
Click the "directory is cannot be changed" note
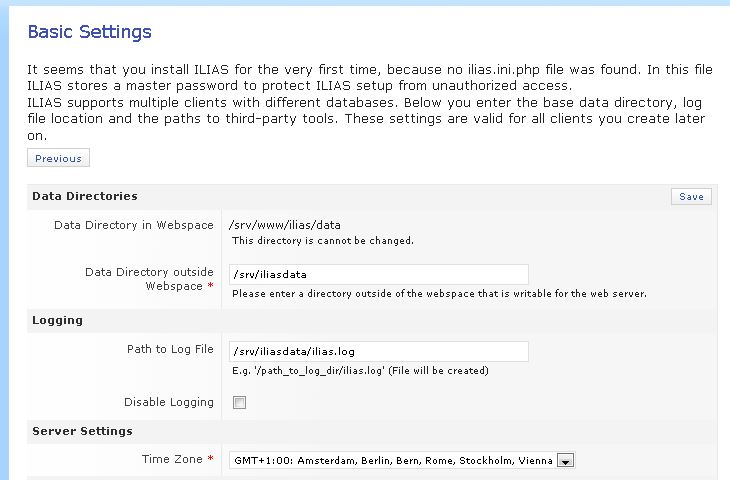[322, 241]
